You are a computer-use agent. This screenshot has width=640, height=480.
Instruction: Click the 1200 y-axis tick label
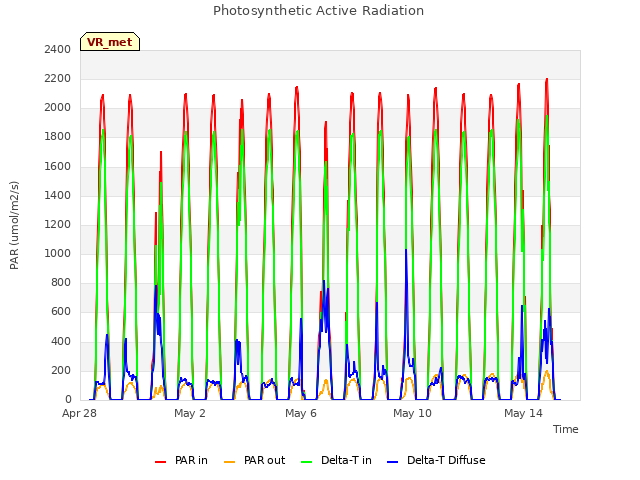pyautogui.click(x=58, y=224)
